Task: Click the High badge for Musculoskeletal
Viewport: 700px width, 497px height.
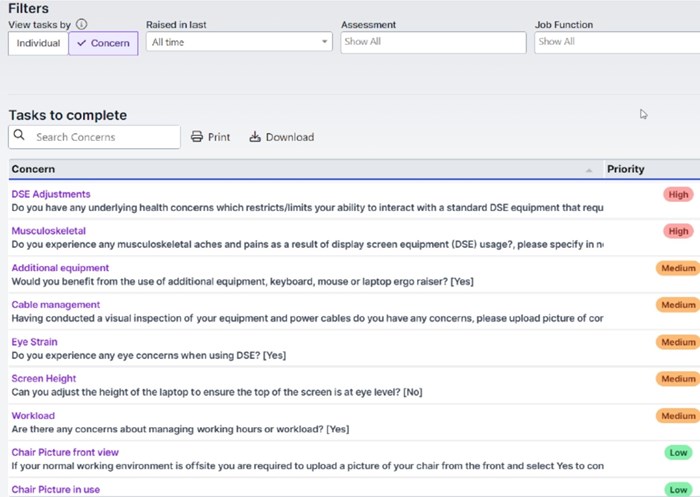Action: (x=678, y=231)
